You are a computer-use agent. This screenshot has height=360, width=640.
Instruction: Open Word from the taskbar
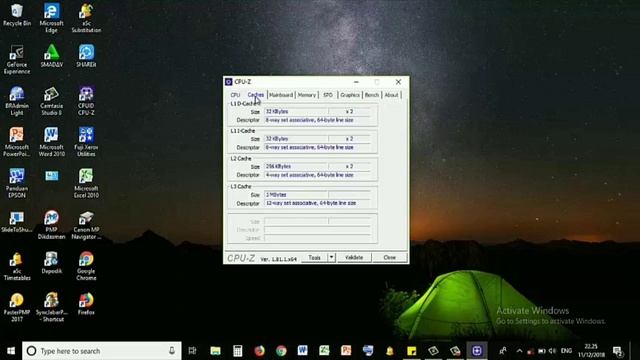(302, 351)
